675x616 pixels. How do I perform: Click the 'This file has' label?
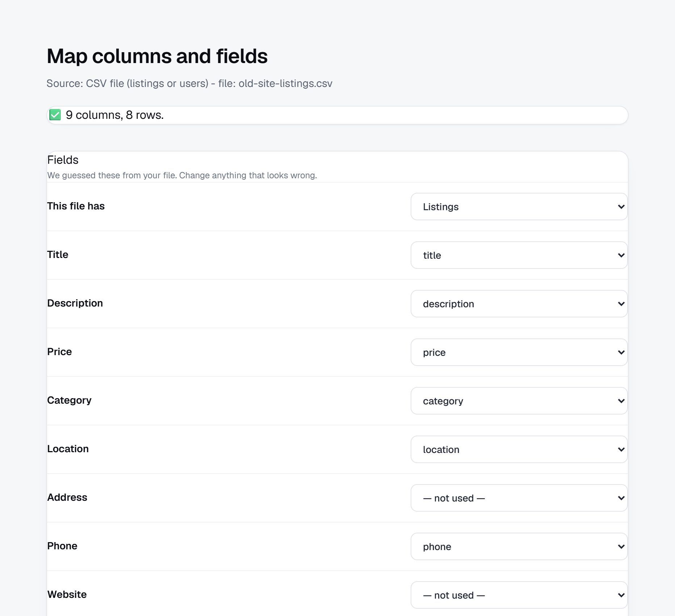click(x=76, y=206)
